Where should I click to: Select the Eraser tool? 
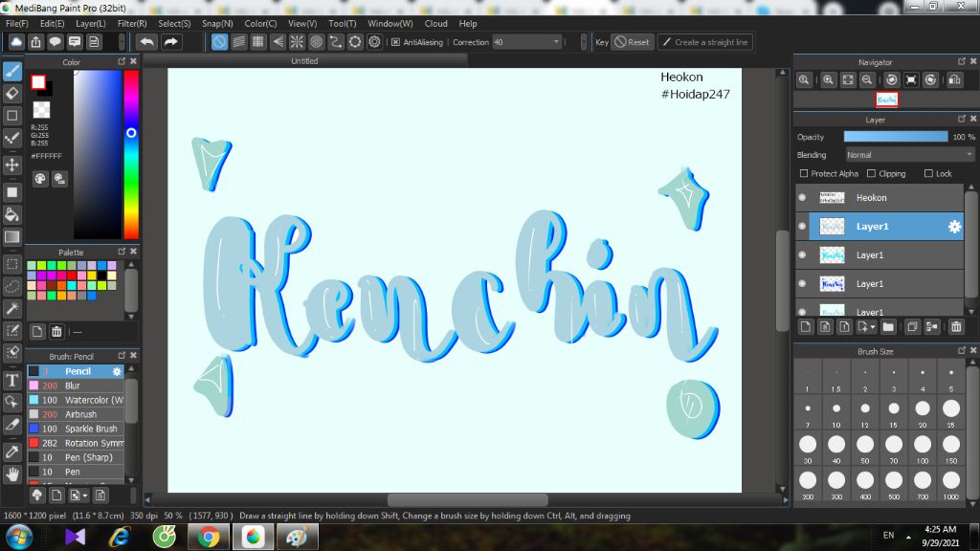[11, 93]
